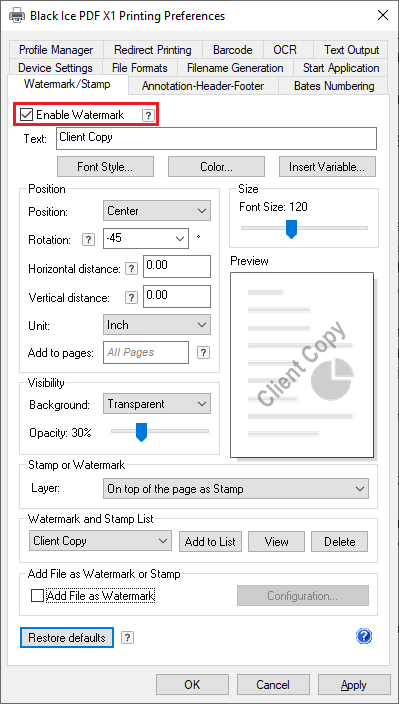
Task: Click help icon next to Enable Watermark
Action: click(x=148, y=116)
